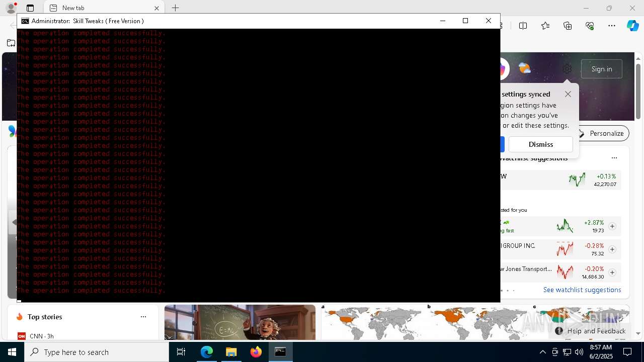
Task: Click the Top stories heading
Action: 45,317
